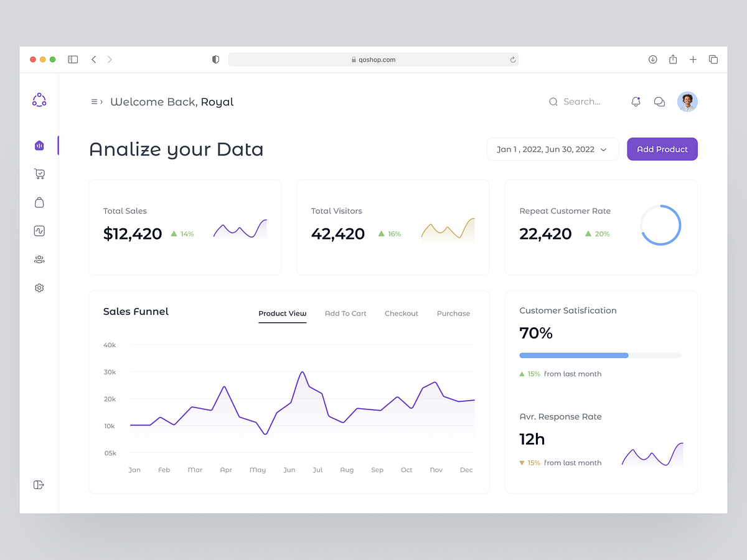The image size is (747, 560).
Task: Open the orders bag icon
Action: [x=39, y=202]
